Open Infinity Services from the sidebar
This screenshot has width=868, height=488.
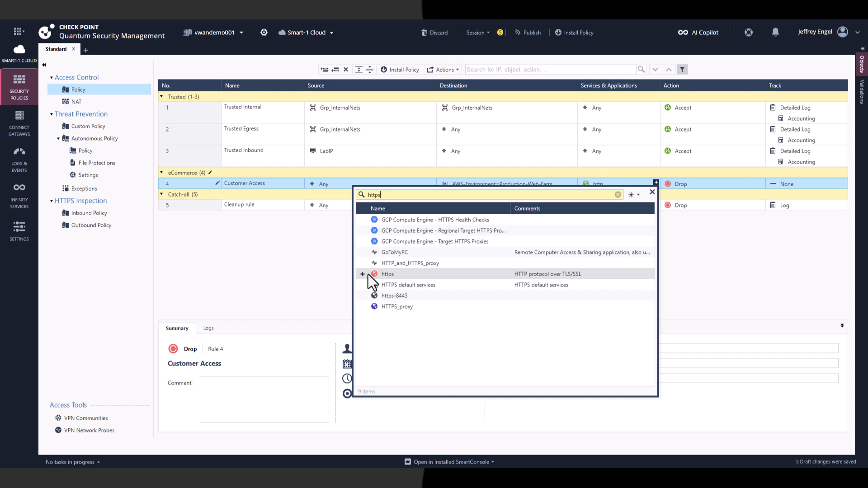click(x=19, y=195)
